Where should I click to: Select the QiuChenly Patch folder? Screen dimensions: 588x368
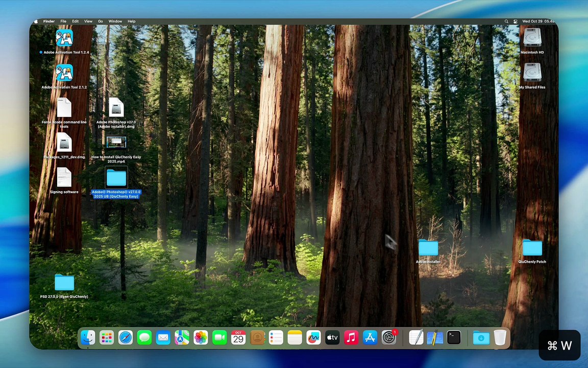tap(532, 248)
